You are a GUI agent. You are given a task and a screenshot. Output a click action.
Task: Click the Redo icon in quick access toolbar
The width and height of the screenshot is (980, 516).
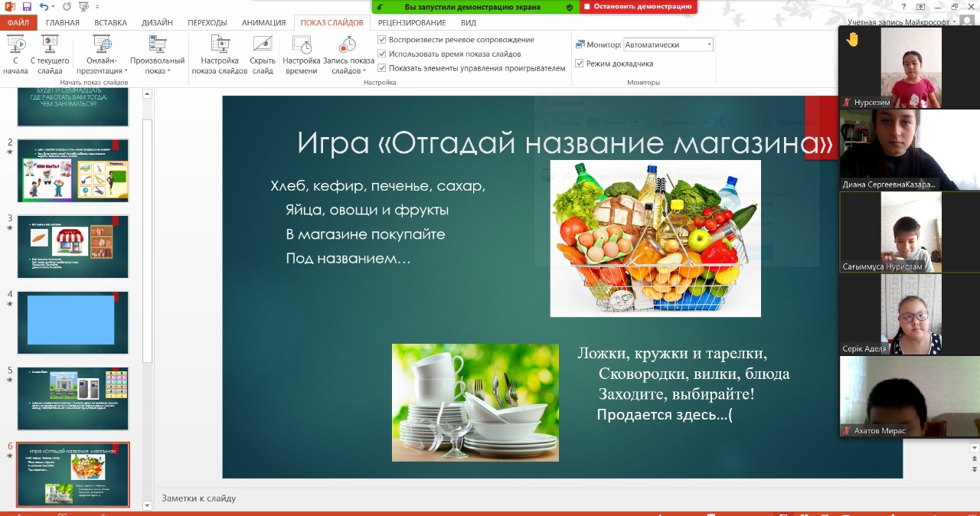click(x=67, y=6)
